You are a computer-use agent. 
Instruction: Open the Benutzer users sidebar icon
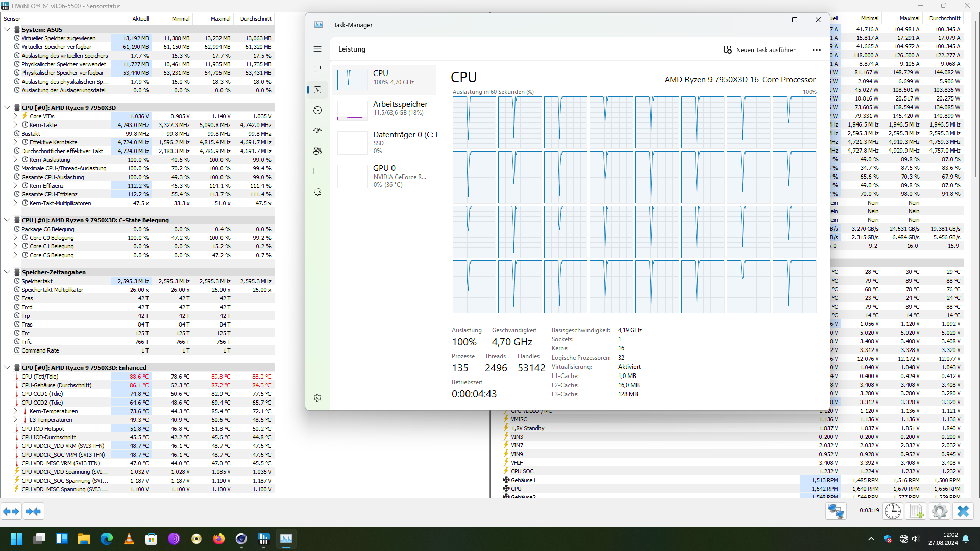tap(317, 151)
